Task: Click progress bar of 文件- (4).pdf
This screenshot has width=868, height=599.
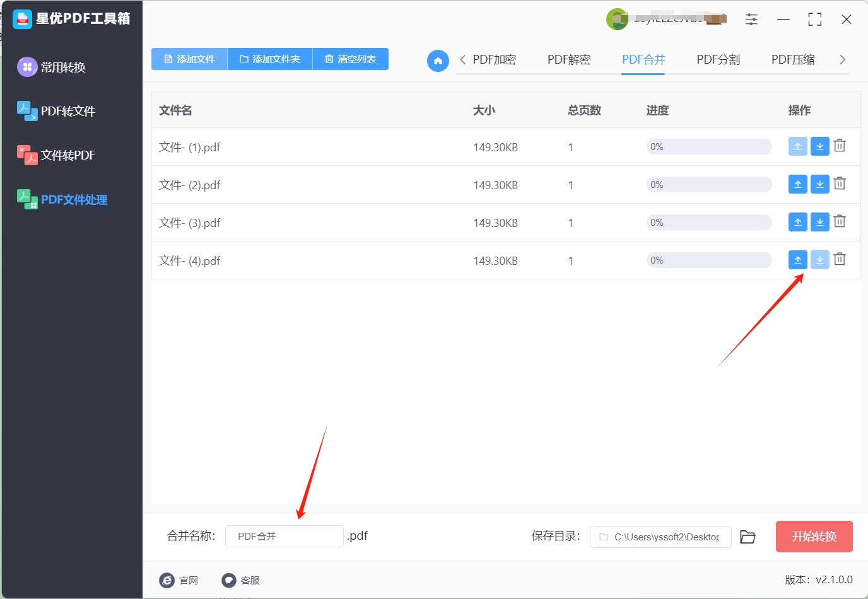Action: (x=709, y=260)
